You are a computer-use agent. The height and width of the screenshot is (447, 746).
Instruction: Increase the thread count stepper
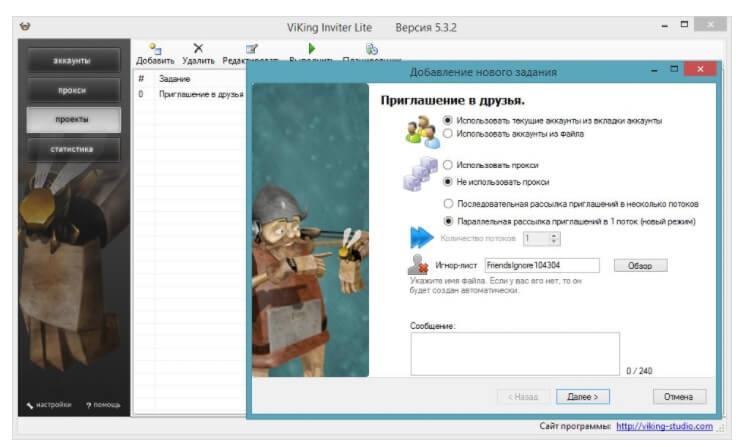[x=554, y=235]
